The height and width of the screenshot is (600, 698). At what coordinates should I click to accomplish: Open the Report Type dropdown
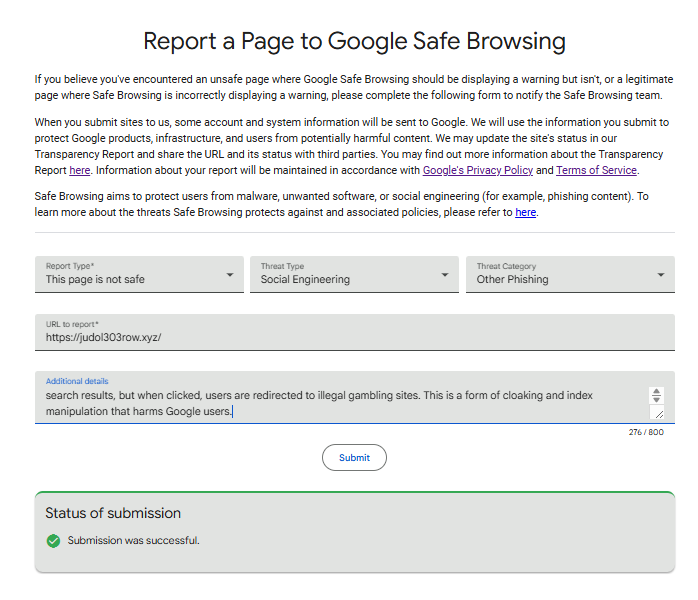[x=139, y=274]
